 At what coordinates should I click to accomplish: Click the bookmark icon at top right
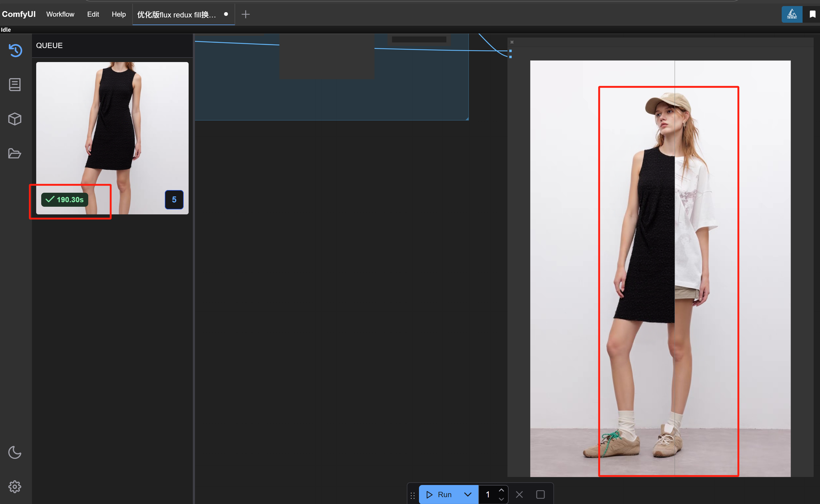[812, 14]
